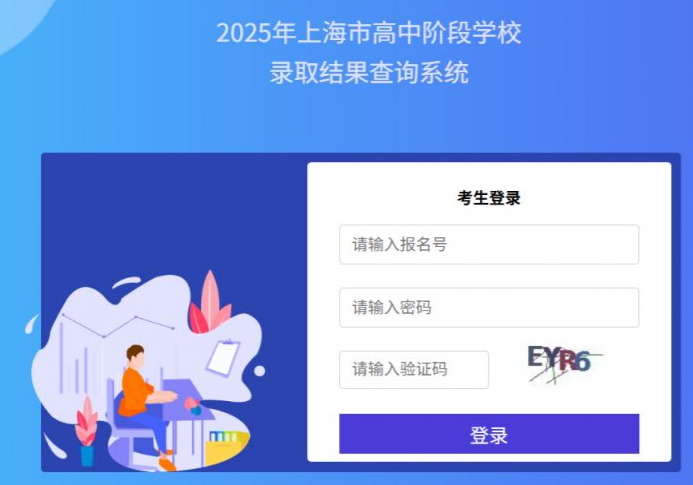Click the white droplet shape at left edge
The image size is (693, 485).
click(31, 324)
